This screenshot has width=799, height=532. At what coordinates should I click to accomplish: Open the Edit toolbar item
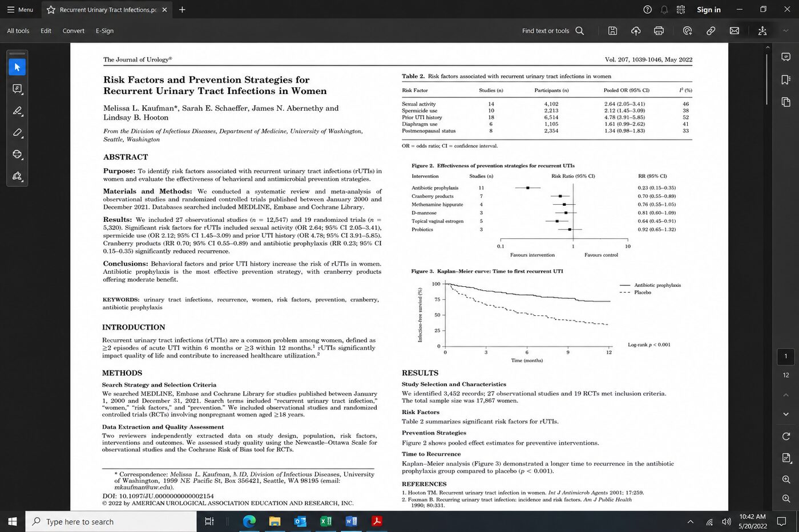[x=46, y=31]
